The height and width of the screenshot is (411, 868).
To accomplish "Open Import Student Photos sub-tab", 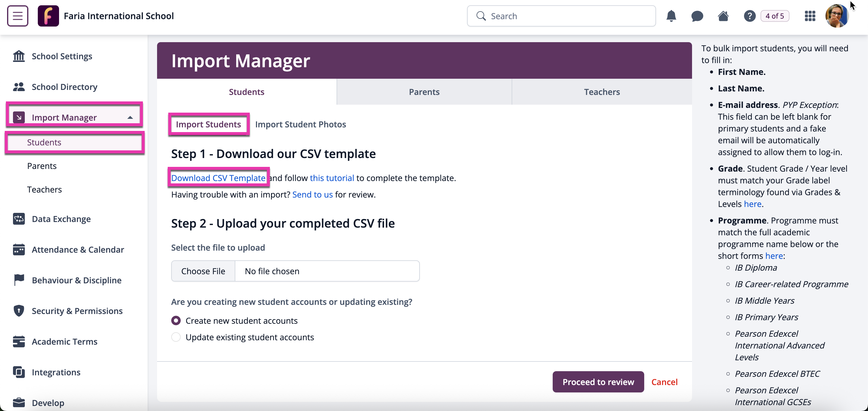I will pos(300,124).
